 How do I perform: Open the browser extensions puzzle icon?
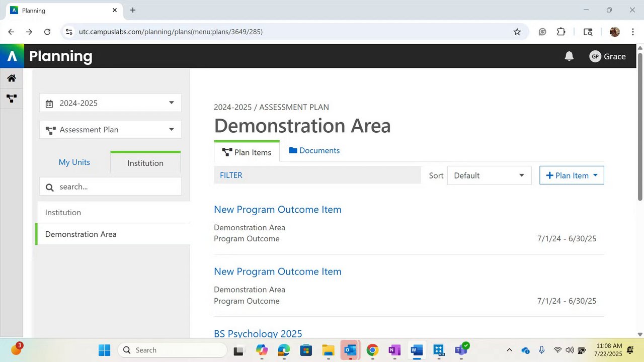[561, 32]
